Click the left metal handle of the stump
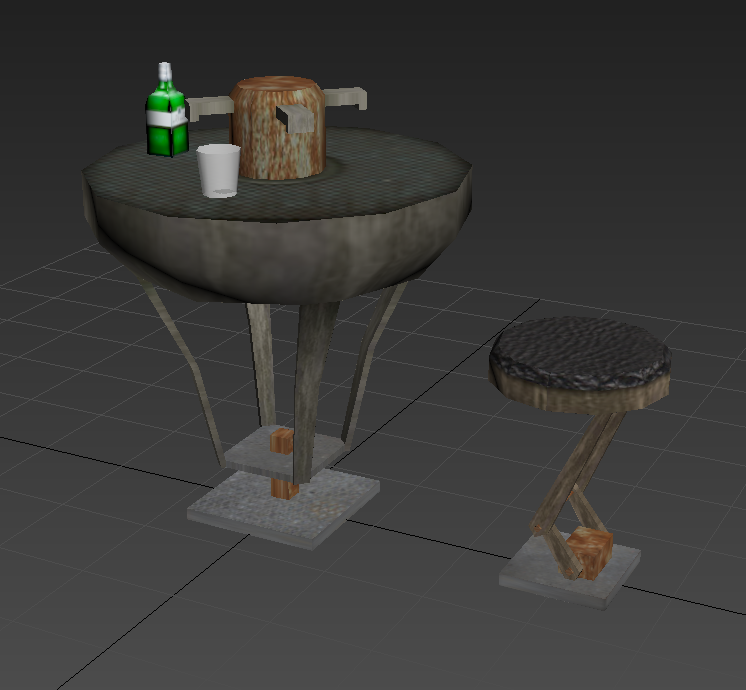Image resolution: width=746 pixels, height=690 pixels. coord(207,105)
